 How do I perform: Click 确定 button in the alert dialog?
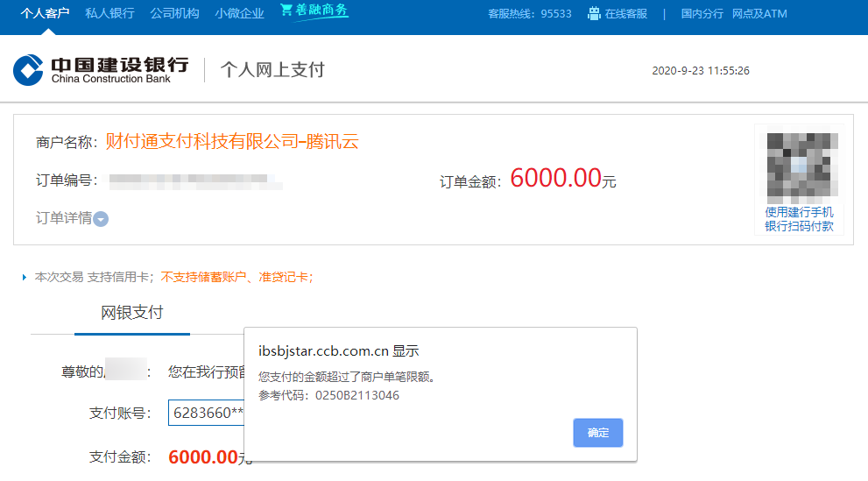(598, 433)
